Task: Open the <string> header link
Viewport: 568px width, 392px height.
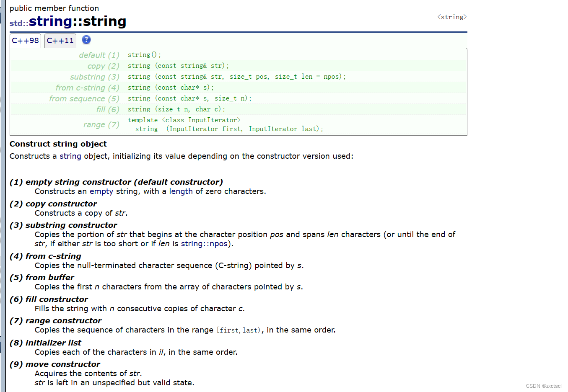Action: tap(452, 17)
